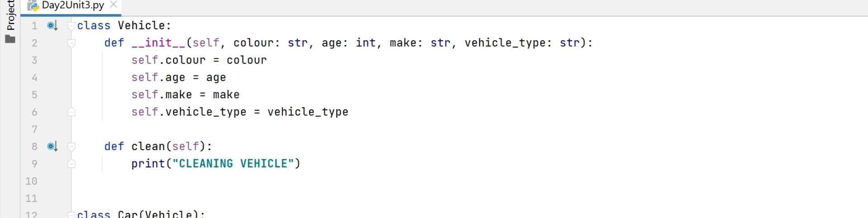The height and width of the screenshot is (218, 868).
Task: Click the print call on line 9
Action: click(x=148, y=164)
